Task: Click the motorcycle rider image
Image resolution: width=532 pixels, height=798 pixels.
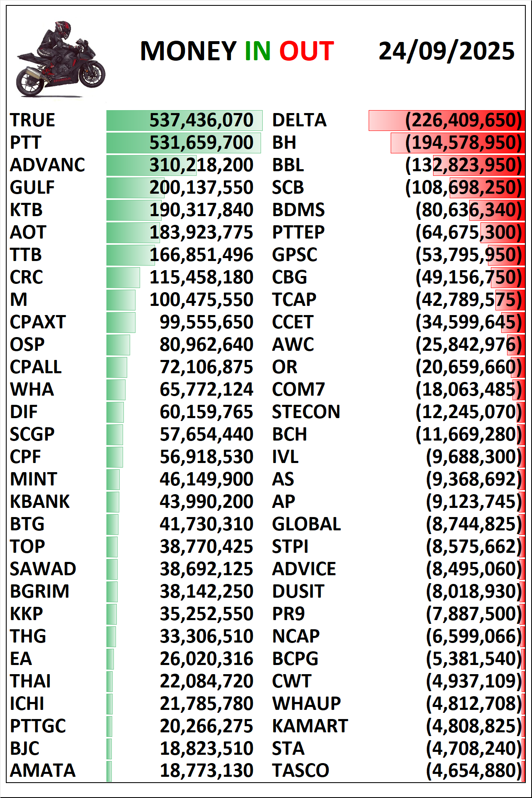Action: [x=60, y=59]
